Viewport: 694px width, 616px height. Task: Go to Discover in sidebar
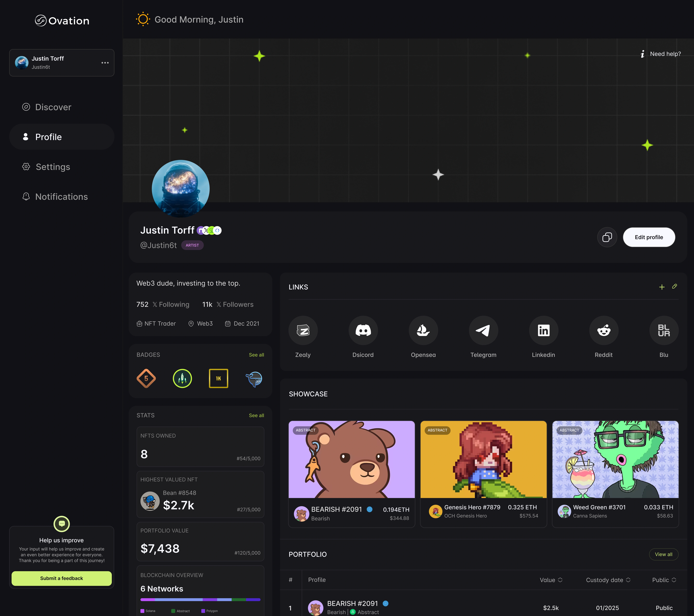tap(53, 107)
